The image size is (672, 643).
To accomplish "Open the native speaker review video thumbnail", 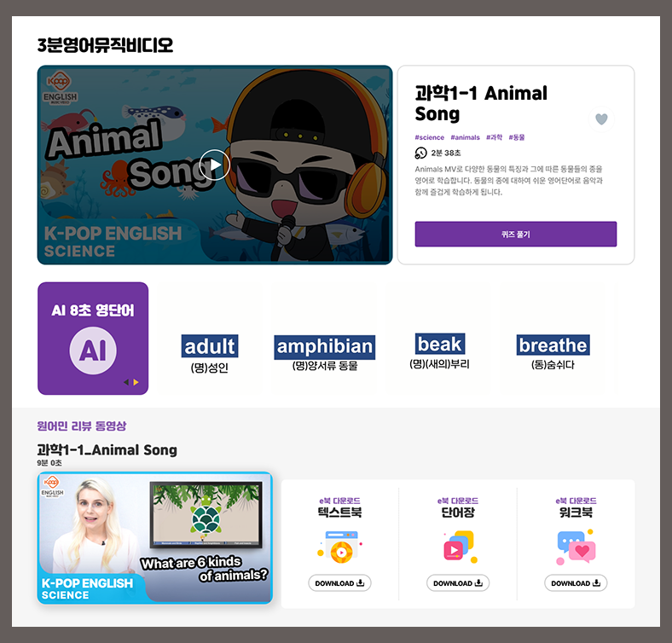I will coord(154,537).
